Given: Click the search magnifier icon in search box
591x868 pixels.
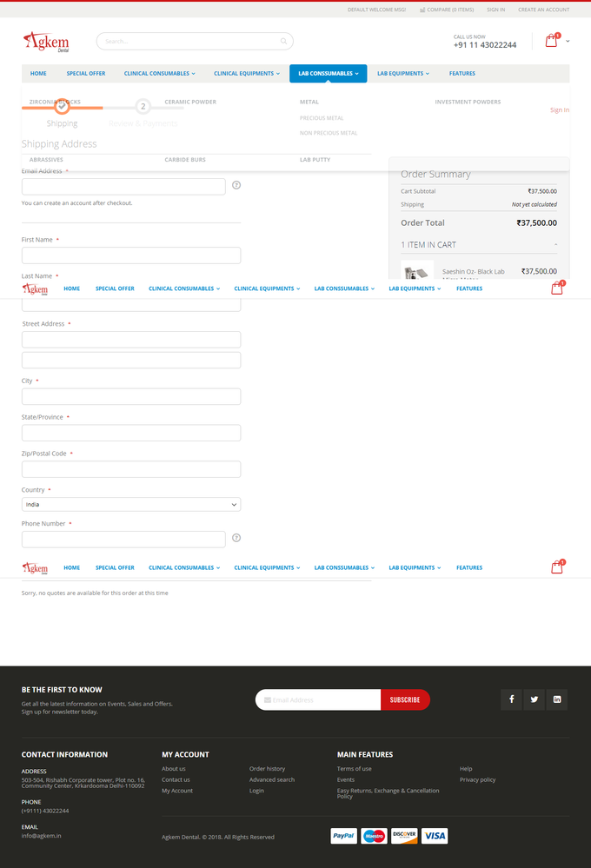Looking at the screenshot, I should click(283, 41).
